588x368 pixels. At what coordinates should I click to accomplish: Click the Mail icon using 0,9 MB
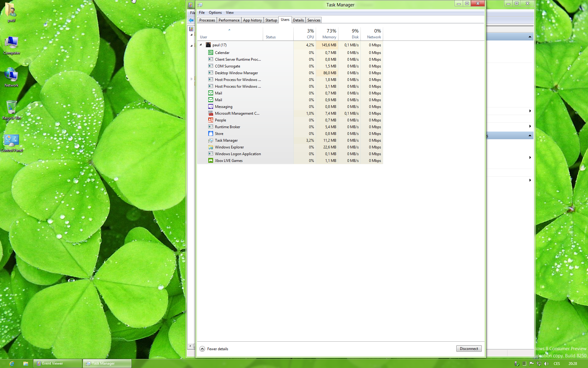point(211,100)
